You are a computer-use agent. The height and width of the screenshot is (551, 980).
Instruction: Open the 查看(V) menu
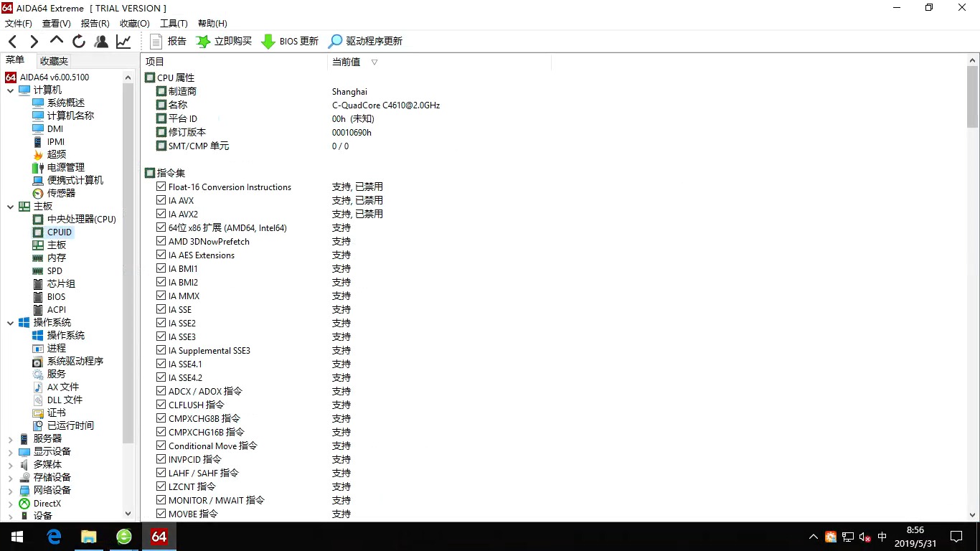pos(57,24)
